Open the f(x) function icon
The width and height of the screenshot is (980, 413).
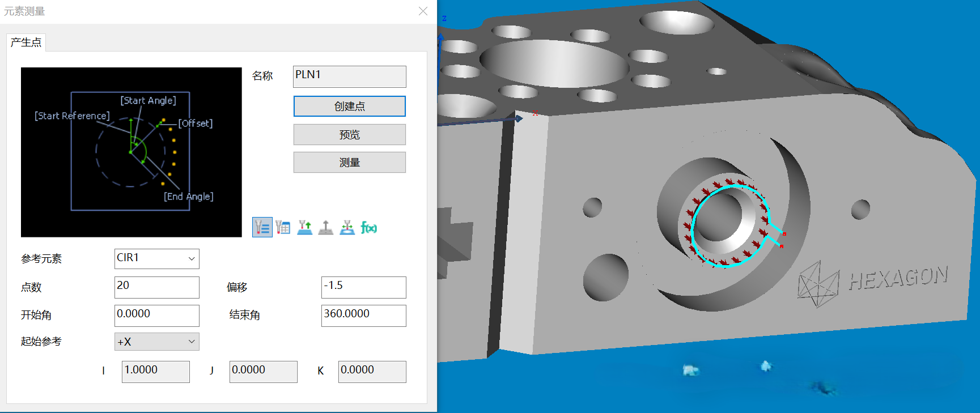pos(368,228)
